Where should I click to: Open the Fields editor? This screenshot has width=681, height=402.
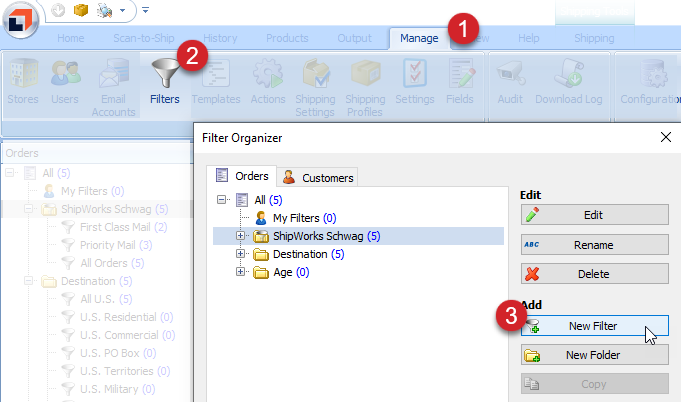(460, 83)
